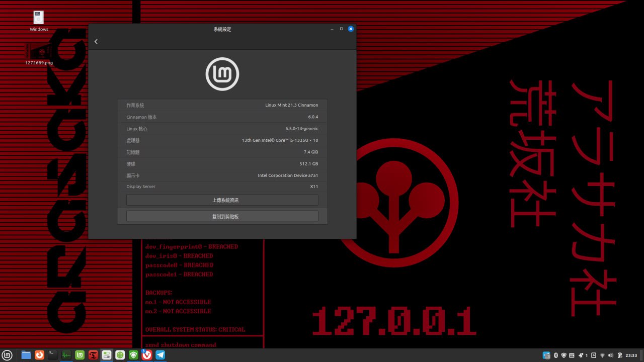Open the Files manager from the taskbar
Screen dimensions: 644x362
pyautogui.click(x=26, y=355)
